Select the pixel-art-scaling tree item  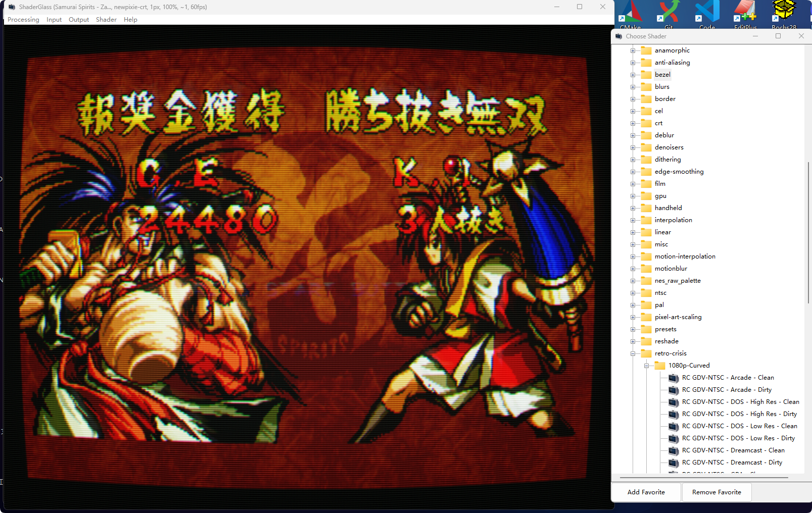(x=678, y=317)
